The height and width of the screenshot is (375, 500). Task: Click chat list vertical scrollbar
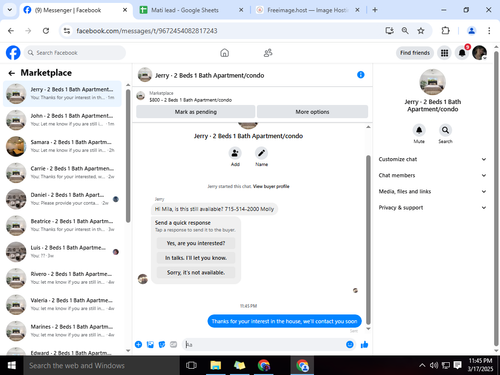(128, 156)
